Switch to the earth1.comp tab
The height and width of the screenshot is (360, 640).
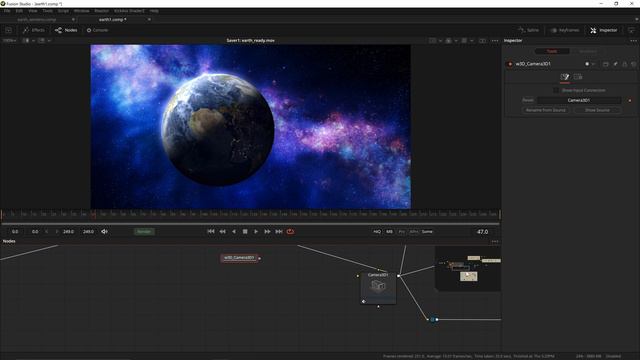click(x=112, y=19)
